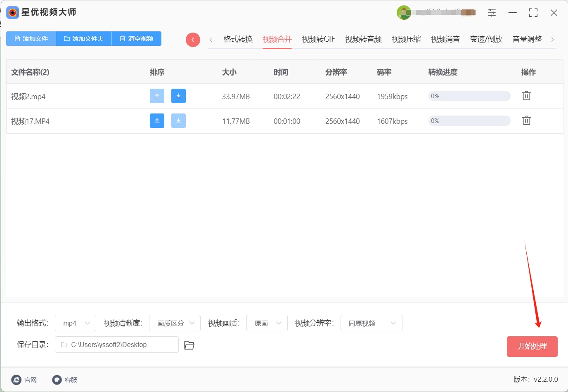Delete 视频2.mp4 with trash icon
568x392 pixels.
pyautogui.click(x=526, y=96)
